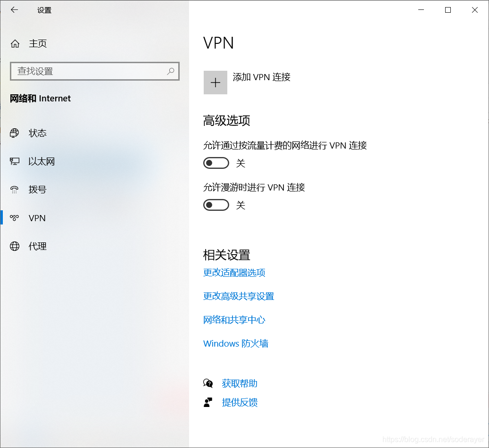489x448 pixels.
Task: Click the 提供反馈 feedback icon
Action: [208, 402]
